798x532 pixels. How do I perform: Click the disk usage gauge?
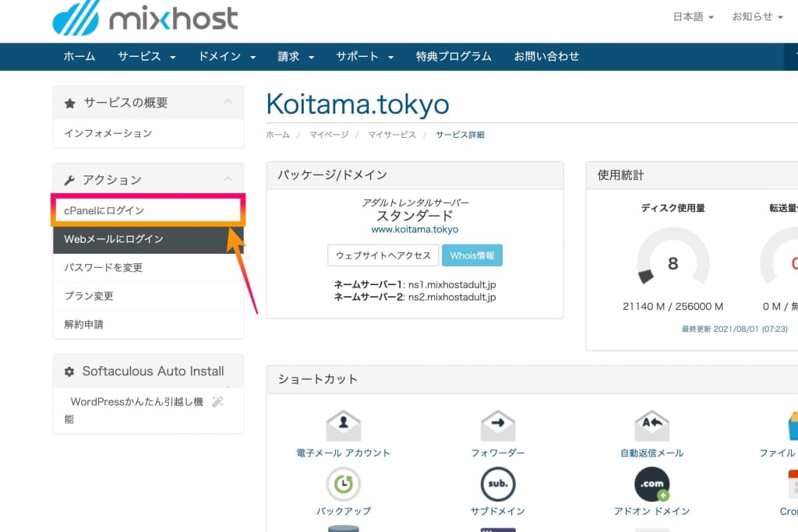point(673,259)
